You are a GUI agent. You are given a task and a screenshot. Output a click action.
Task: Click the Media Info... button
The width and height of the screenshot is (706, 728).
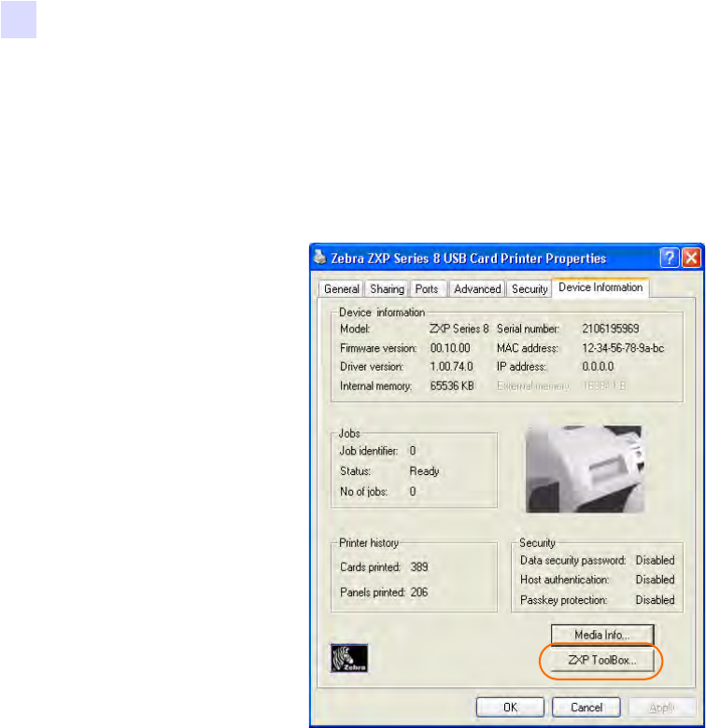602,635
